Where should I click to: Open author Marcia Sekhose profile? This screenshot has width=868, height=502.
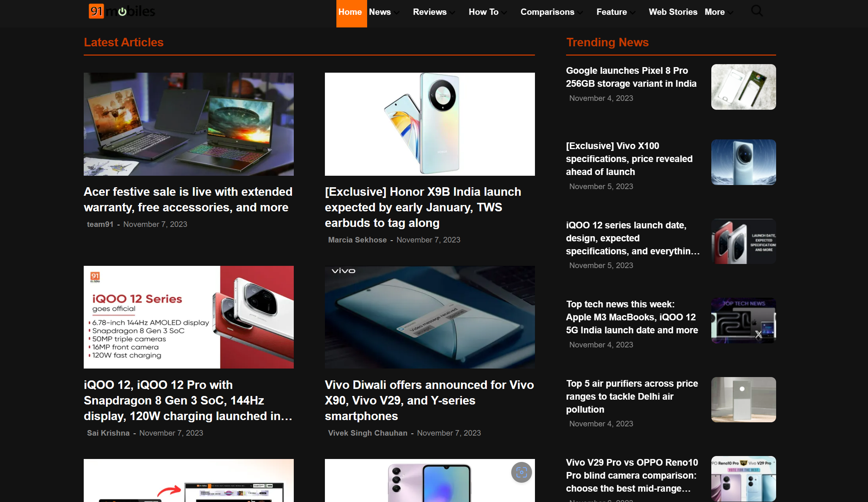tap(357, 240)
